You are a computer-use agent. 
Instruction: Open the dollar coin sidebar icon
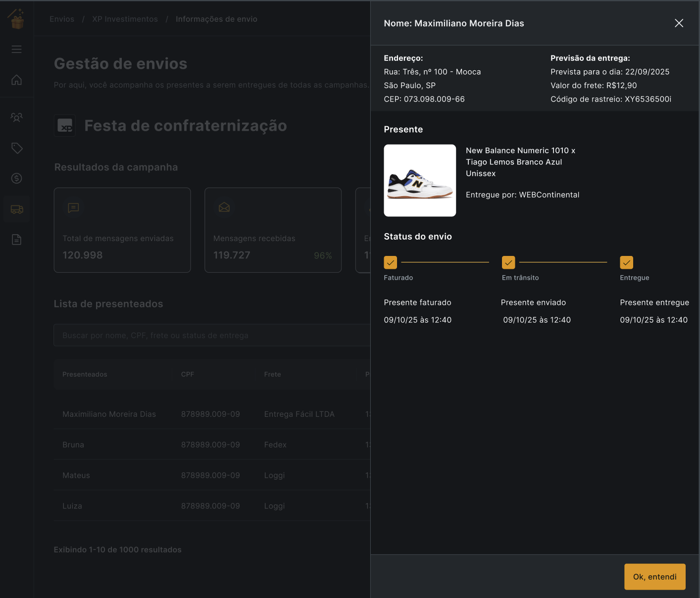pos(16,178)
